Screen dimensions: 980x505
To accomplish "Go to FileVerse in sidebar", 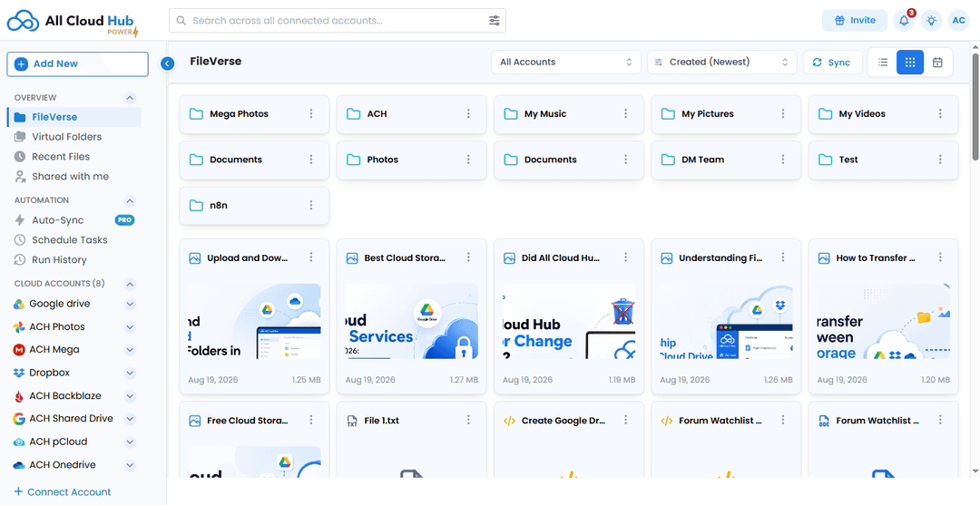I will coord(74,117).
